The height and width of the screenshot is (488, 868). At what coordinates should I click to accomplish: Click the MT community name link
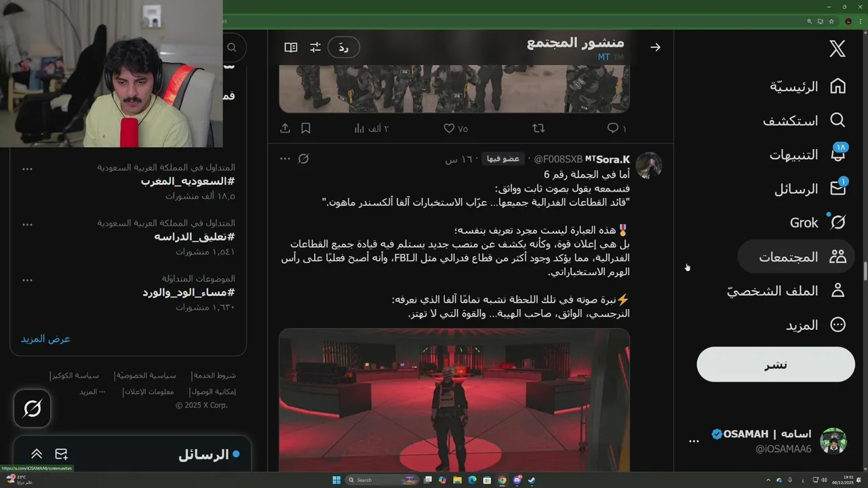(604, 58)
